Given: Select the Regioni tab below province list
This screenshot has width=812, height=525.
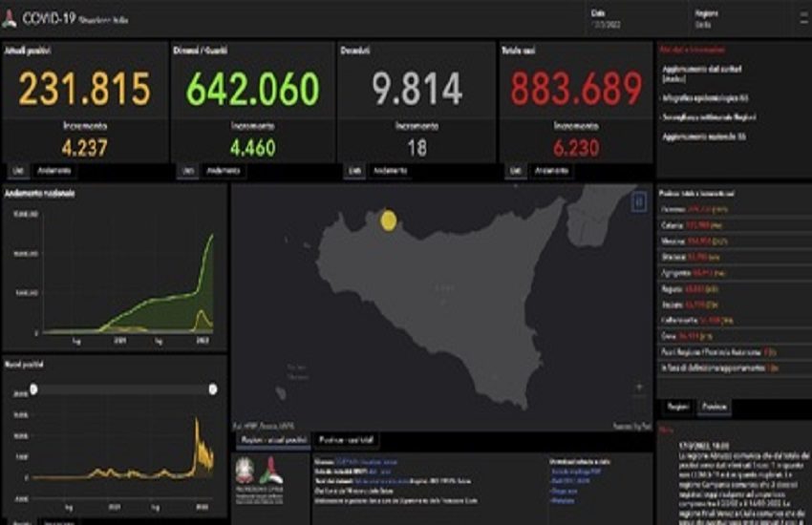Looking at the screenshot, I should click(679, 407).
